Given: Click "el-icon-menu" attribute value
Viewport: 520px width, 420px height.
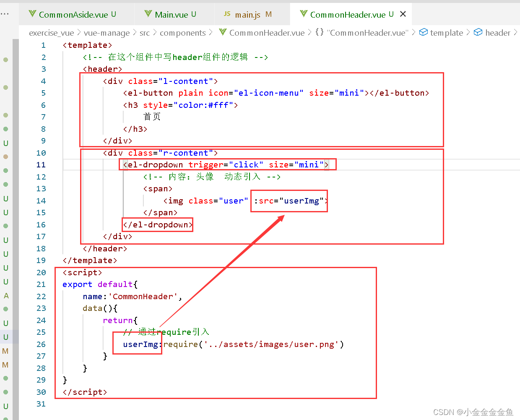Looking at the screenshot, I should pos(268,93).
